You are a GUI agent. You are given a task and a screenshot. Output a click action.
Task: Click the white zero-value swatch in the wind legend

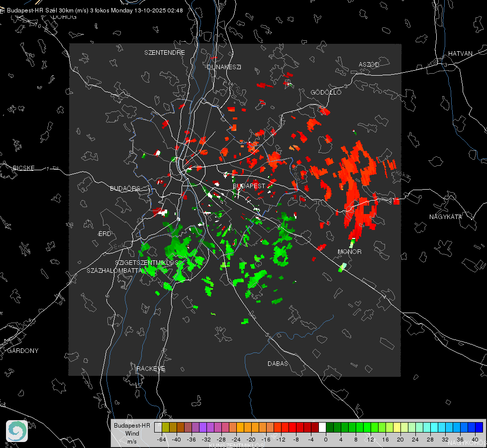[x=322, y=427]
